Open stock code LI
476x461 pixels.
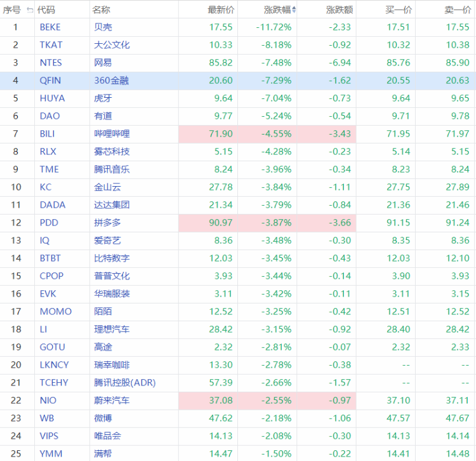[x=43, y=329]
